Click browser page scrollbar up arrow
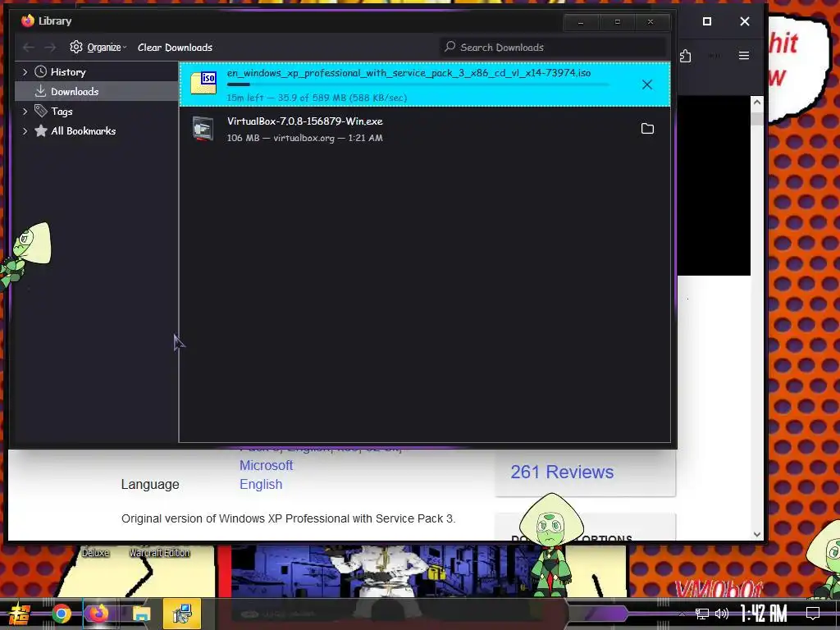 click(x=757, y=102)
